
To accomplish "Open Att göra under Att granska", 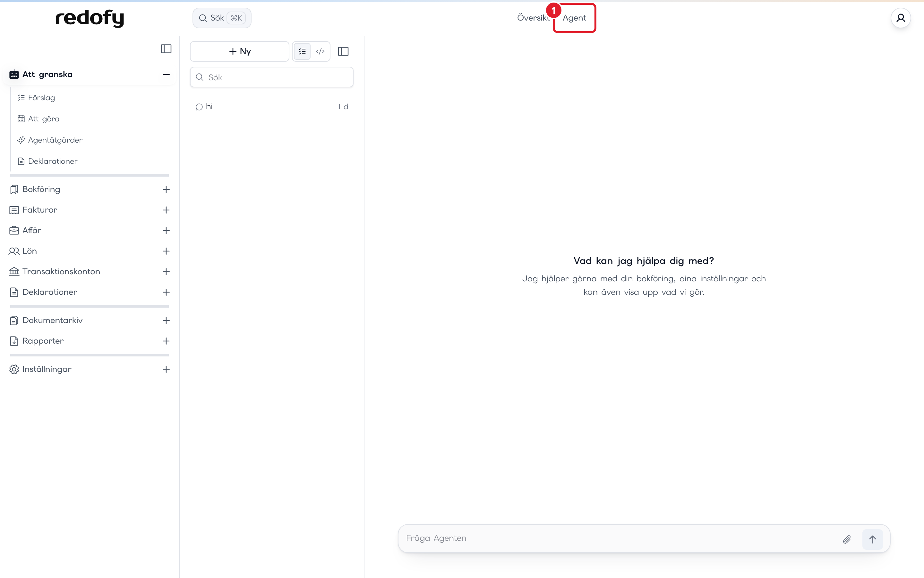I will pyautogui.click(x=44, y=119).
